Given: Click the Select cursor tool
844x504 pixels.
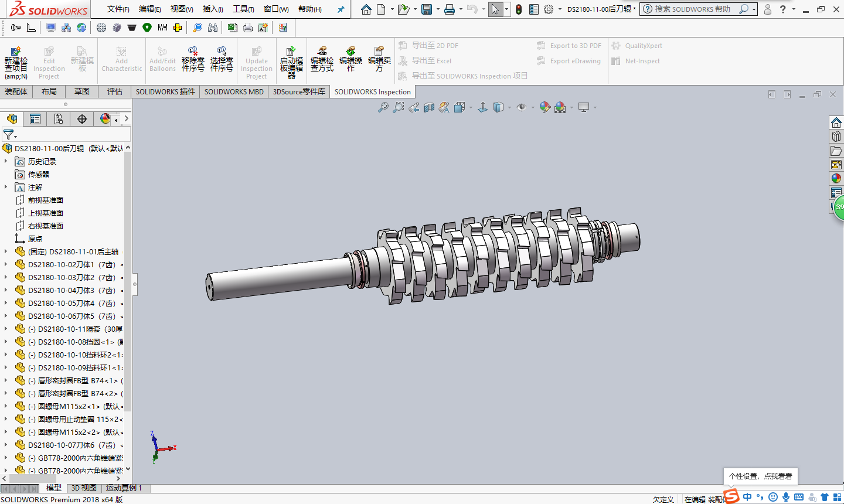Looking at the screenshot, I should pos(495,9).
